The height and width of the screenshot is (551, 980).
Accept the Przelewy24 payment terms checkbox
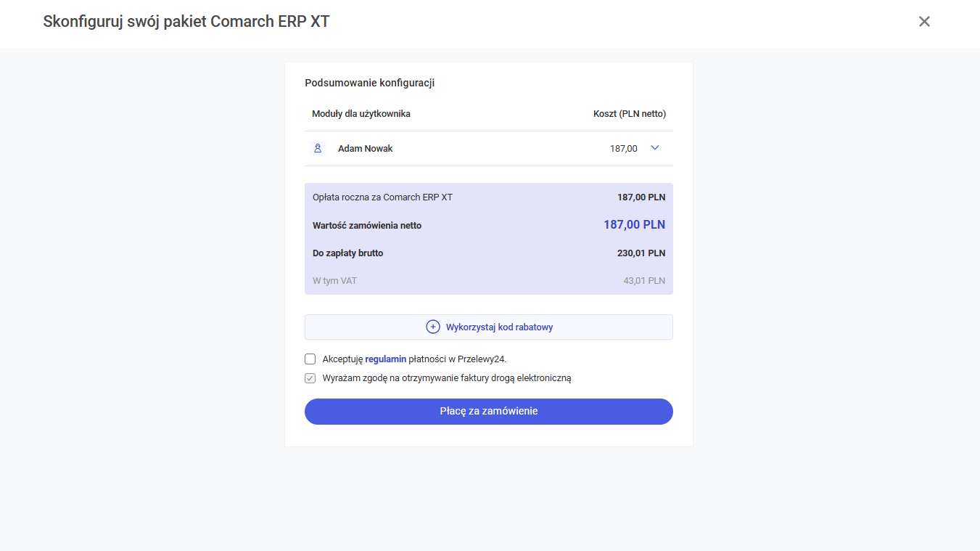(310, 359)
